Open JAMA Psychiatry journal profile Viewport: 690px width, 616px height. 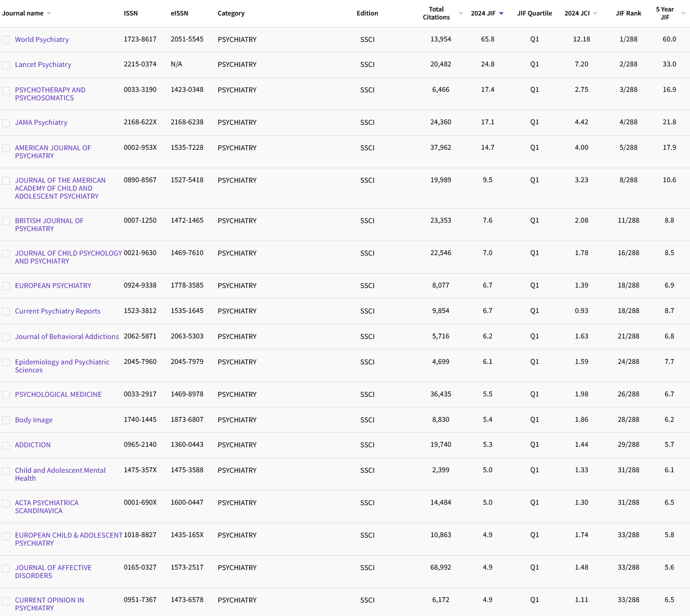[41, 122]
